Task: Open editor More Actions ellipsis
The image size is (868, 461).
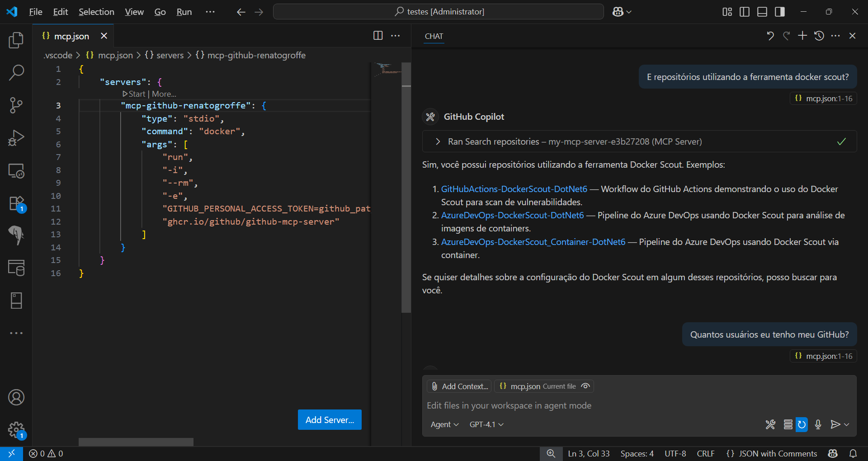Action: click(396, 36)
